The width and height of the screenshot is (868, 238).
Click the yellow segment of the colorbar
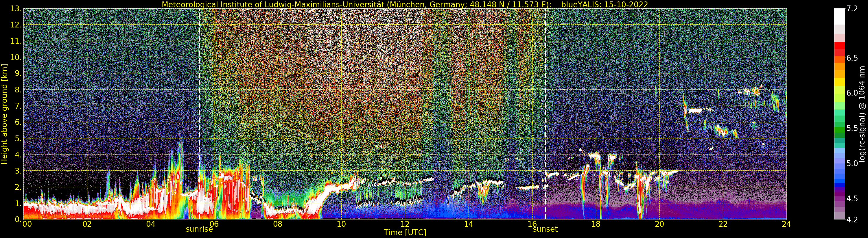click(839, 81)
